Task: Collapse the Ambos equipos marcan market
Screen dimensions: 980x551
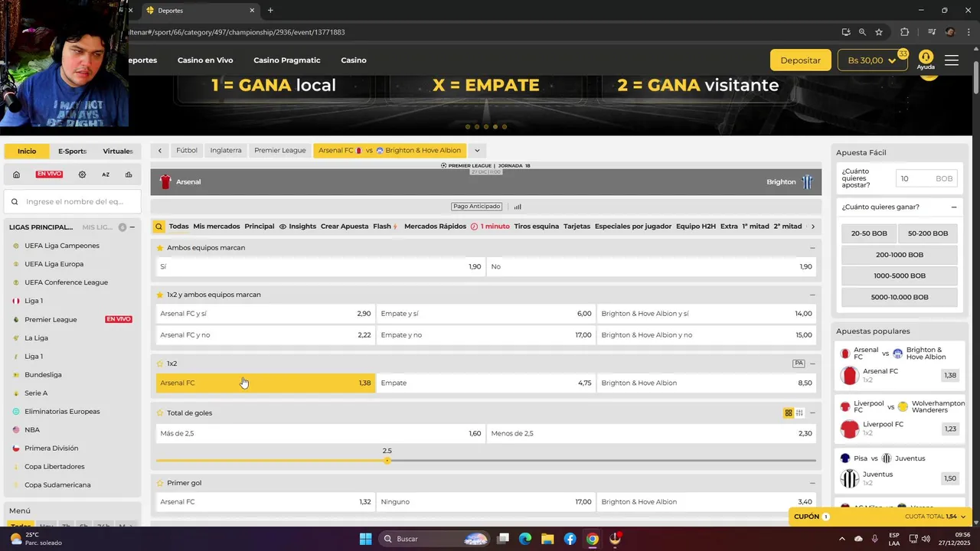Action: pos(812,248)
